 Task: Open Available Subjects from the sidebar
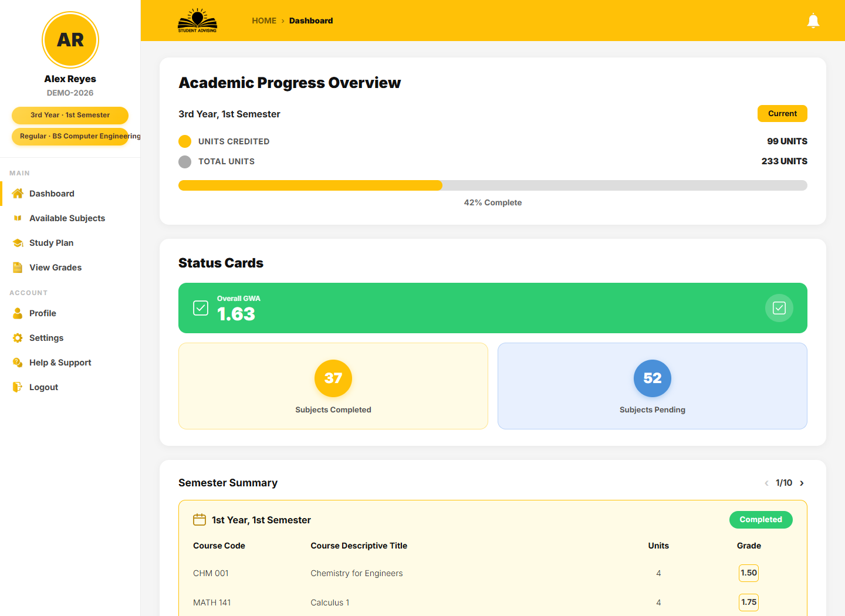pos(70,218)
